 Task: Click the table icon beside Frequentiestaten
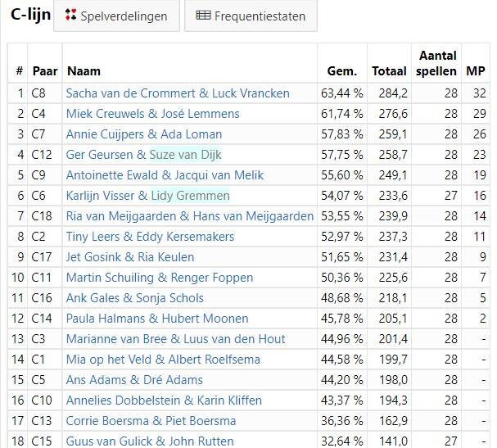(203, 16)
